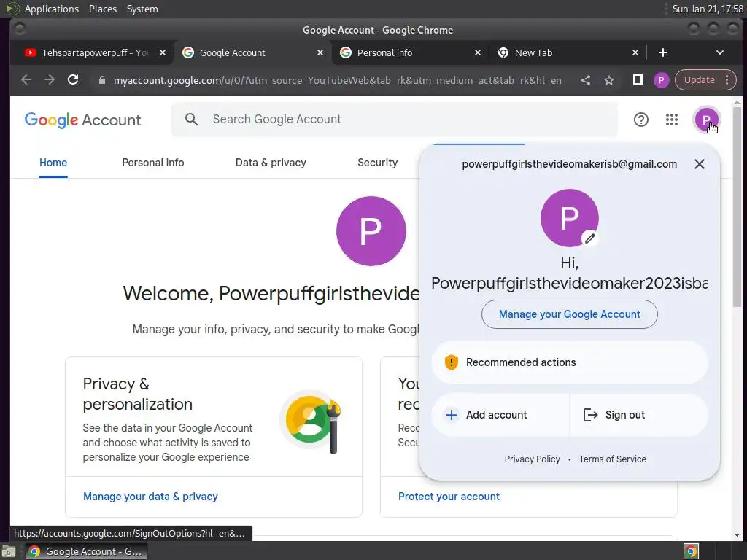Click the Privacy & personalization card heading
This screenshot has height=560, width=747.
point(137,394)
